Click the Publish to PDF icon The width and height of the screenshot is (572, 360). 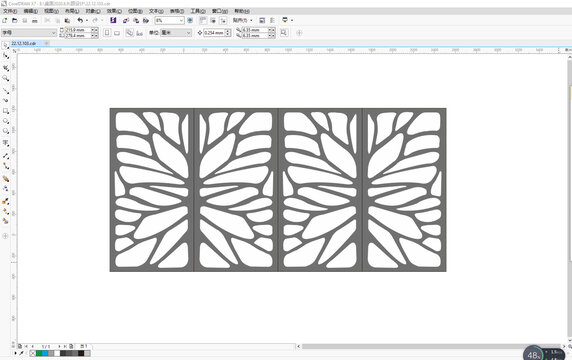(146, 20)
